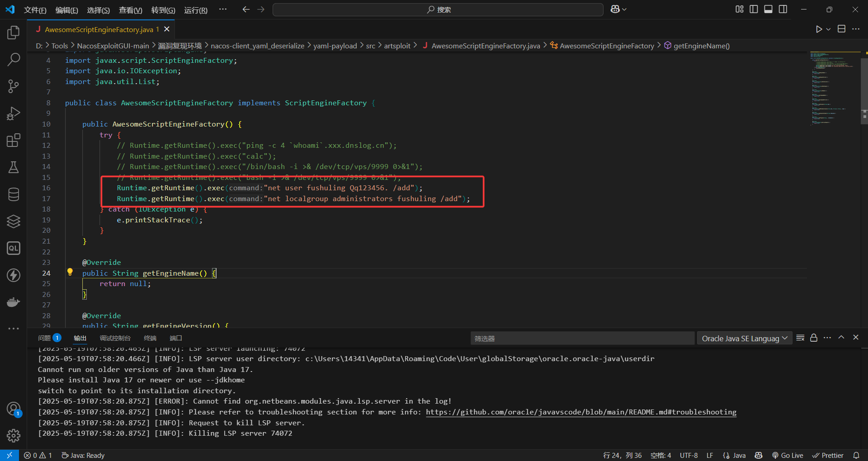Open the 编辑(E) menu
Image resolution: width=868 pixels, height=461 pixels.
pyautogui.click(x=67, y=10)
